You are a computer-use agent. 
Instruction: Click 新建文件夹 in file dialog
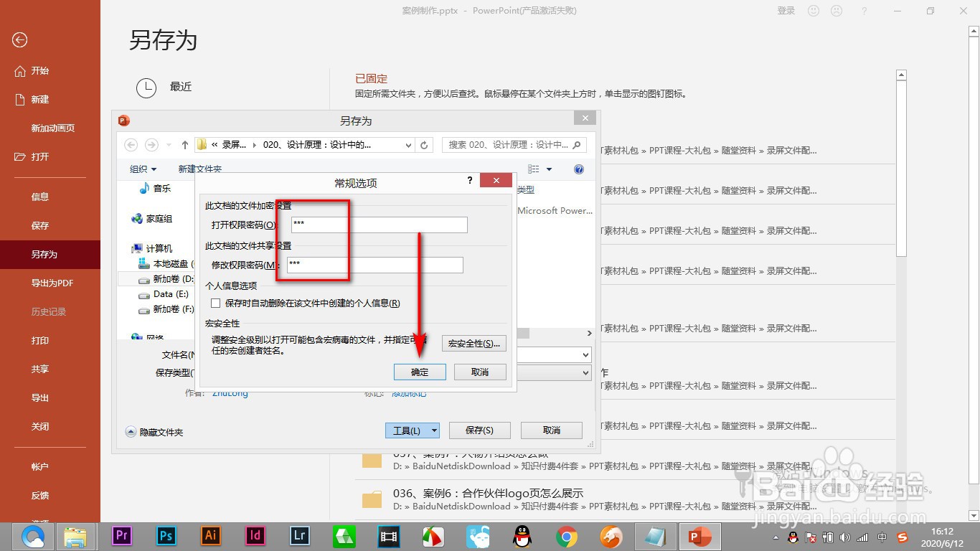click(200, 169)
